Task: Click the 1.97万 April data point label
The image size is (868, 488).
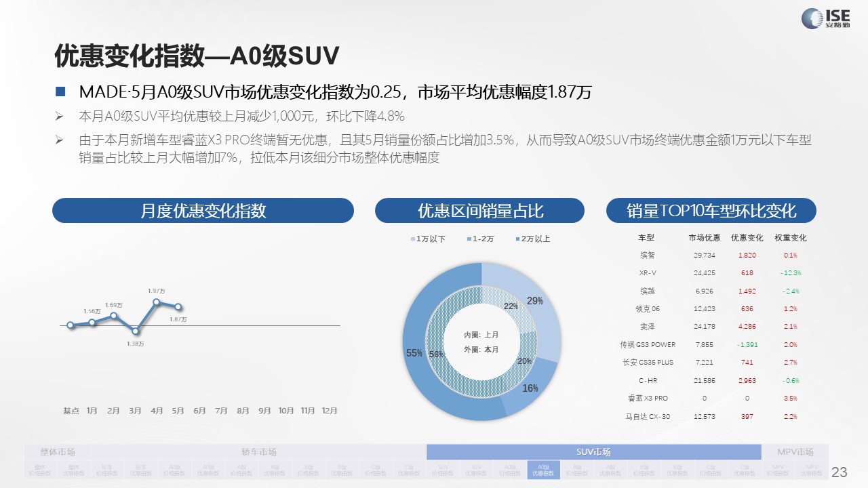Action: point(157,291)
